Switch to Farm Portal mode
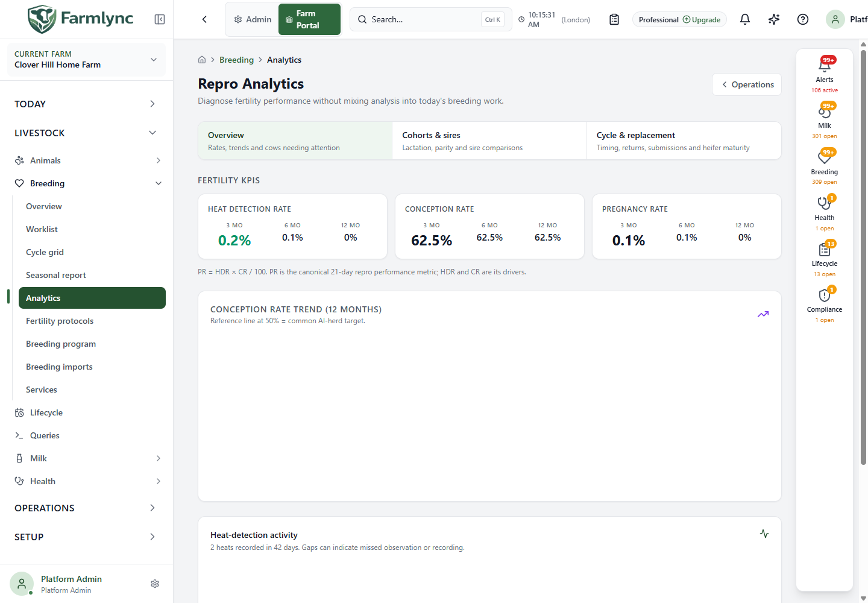 (309, 19)
